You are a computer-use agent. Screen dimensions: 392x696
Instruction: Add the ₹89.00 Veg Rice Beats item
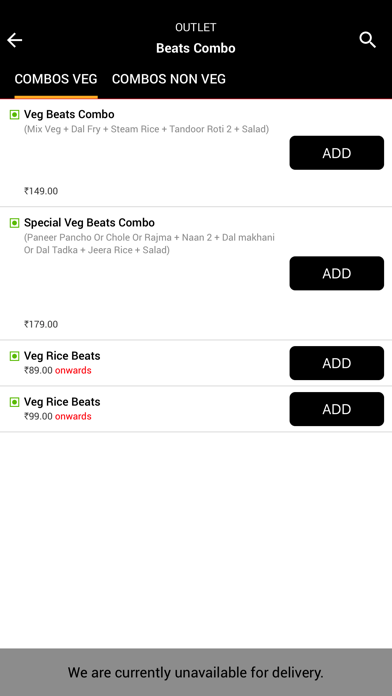click(x=337, y=363)
